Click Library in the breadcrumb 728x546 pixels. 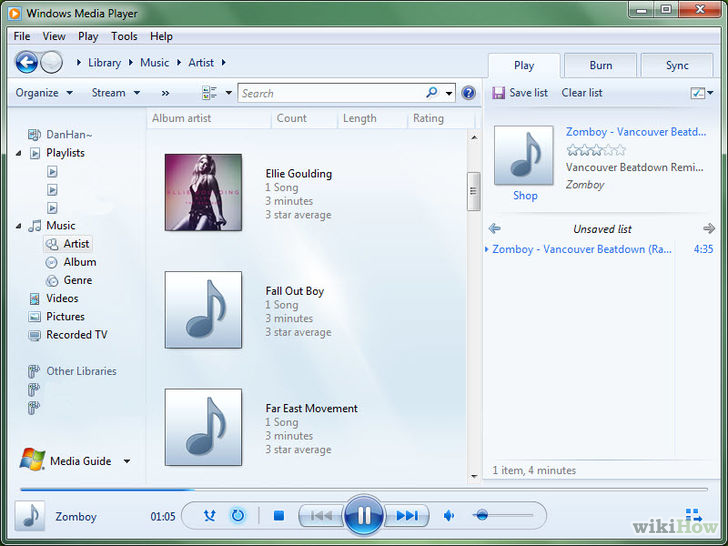click(104, 63)
